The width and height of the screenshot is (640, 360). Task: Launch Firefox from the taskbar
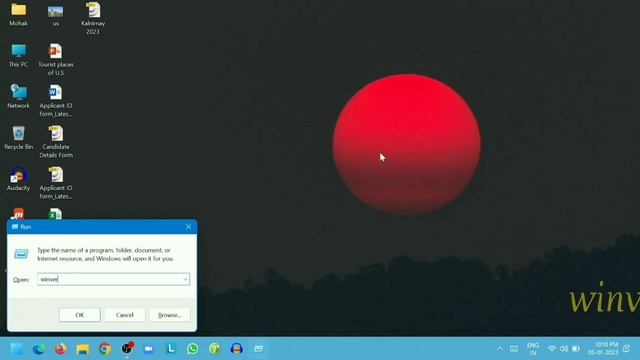coord(61,349)
